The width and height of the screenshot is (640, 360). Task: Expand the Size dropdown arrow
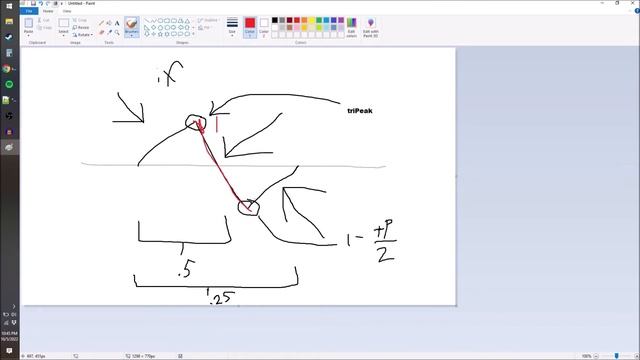point(232,36)
